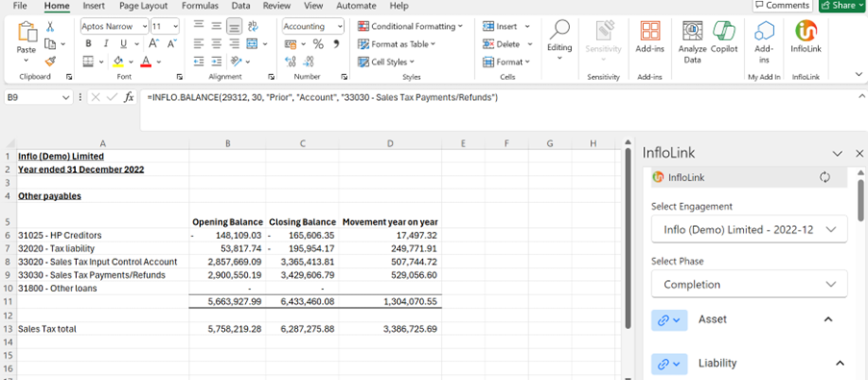This screenshot has width=868, height=380.
Task: Switch to the Formulas tab
Action: 200,6
